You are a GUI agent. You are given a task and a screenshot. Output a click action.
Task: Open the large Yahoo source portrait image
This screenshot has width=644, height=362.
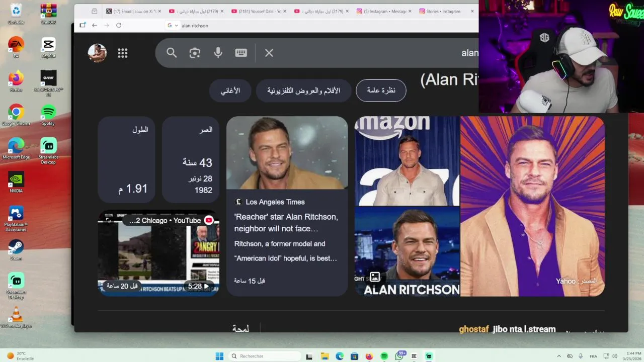[532, 206]
